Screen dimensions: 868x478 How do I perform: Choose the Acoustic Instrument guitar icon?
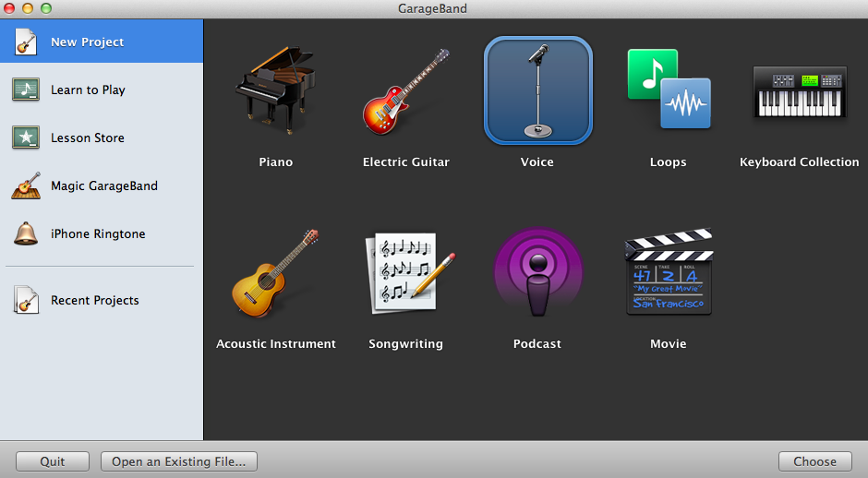pyautogui.click(x=275, y=273)
